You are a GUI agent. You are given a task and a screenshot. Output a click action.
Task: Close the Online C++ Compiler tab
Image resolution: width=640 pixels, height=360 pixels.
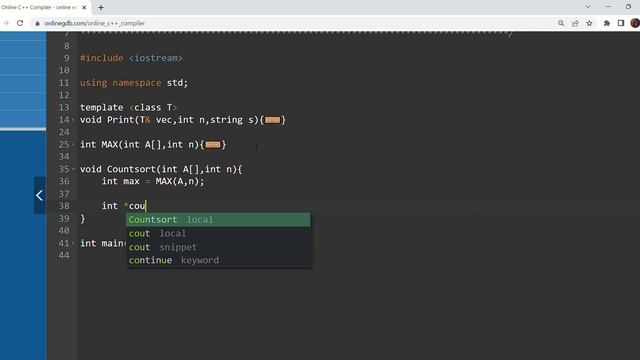pyautogui.click(x=84, y=7)
